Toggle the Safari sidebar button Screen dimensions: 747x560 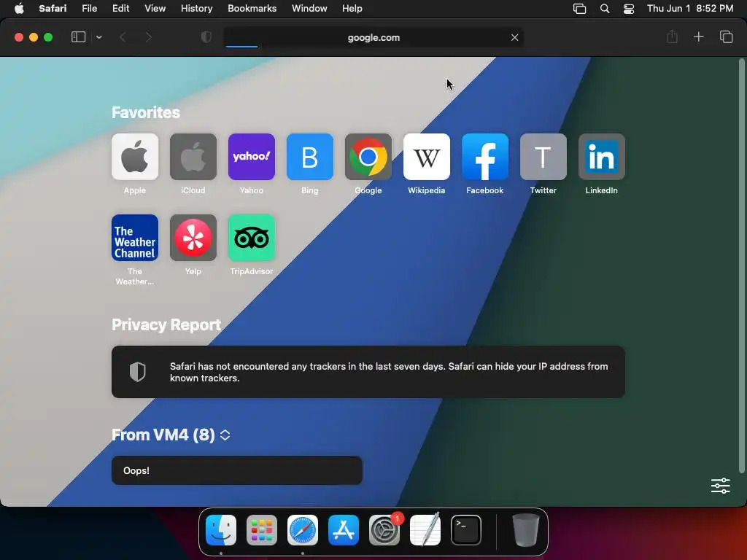[78, 37]
